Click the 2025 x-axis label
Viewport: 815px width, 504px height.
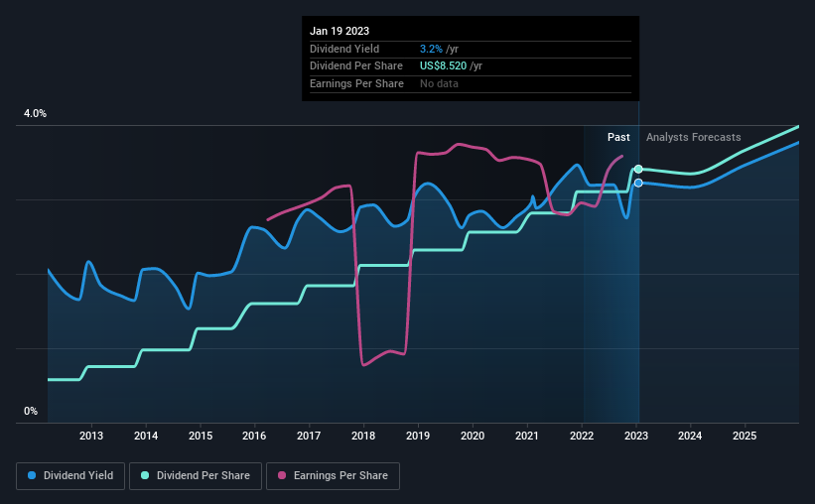745,436
